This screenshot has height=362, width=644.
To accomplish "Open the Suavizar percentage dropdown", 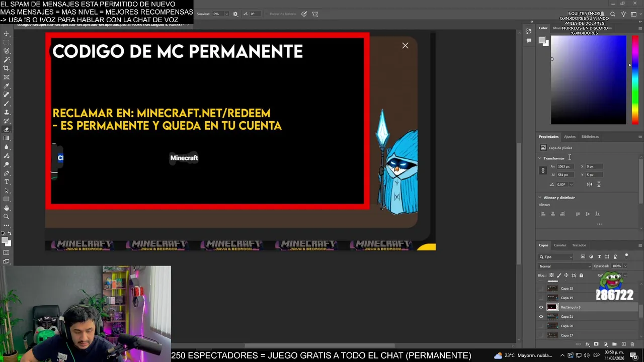I will coord(226,14).
